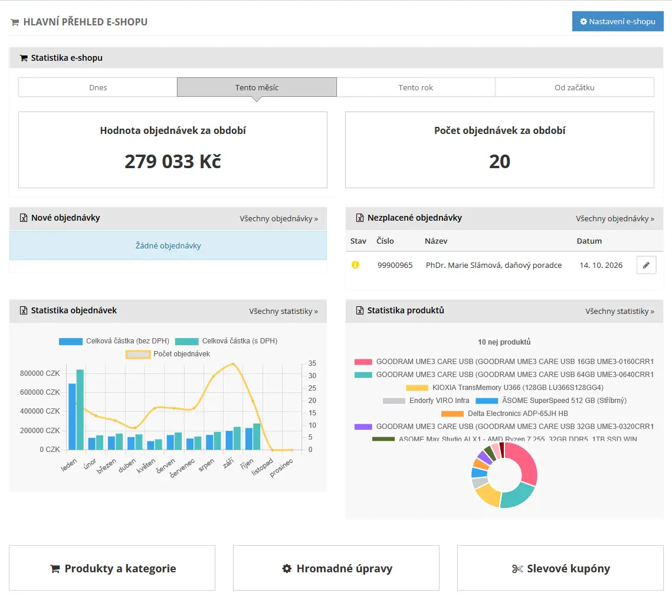Viewport: 672px width, 616px height.
Task: Toggle purple GOODRAM 32GB legend swatch
Action: point(363,427)
